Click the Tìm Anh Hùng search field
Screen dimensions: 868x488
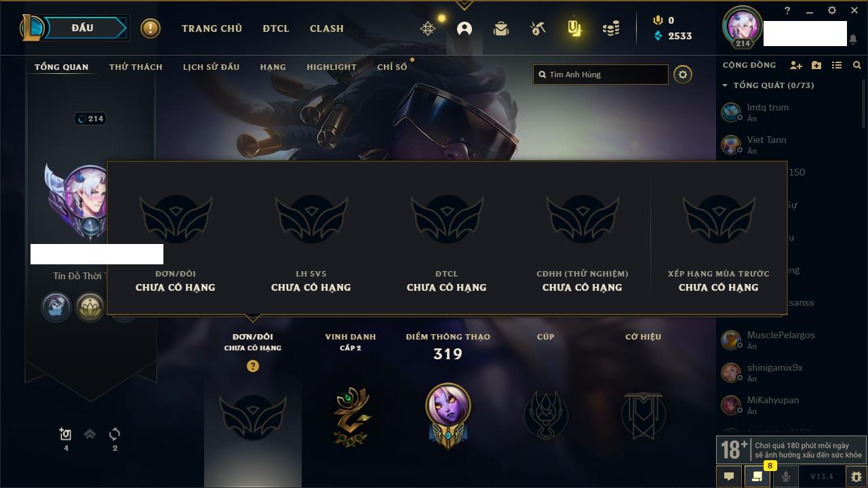coord(601,75)
